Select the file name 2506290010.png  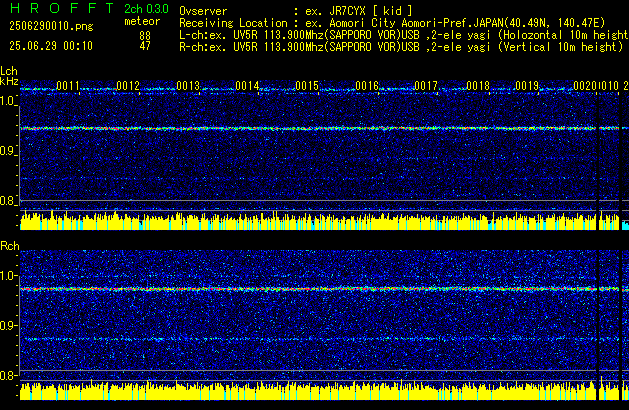coord(51,26)
